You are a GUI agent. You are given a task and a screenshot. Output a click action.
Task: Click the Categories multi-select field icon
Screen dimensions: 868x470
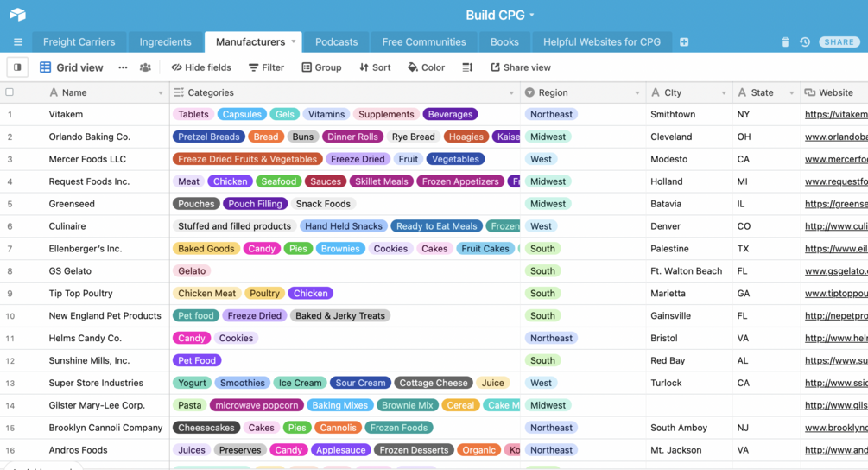179,92
